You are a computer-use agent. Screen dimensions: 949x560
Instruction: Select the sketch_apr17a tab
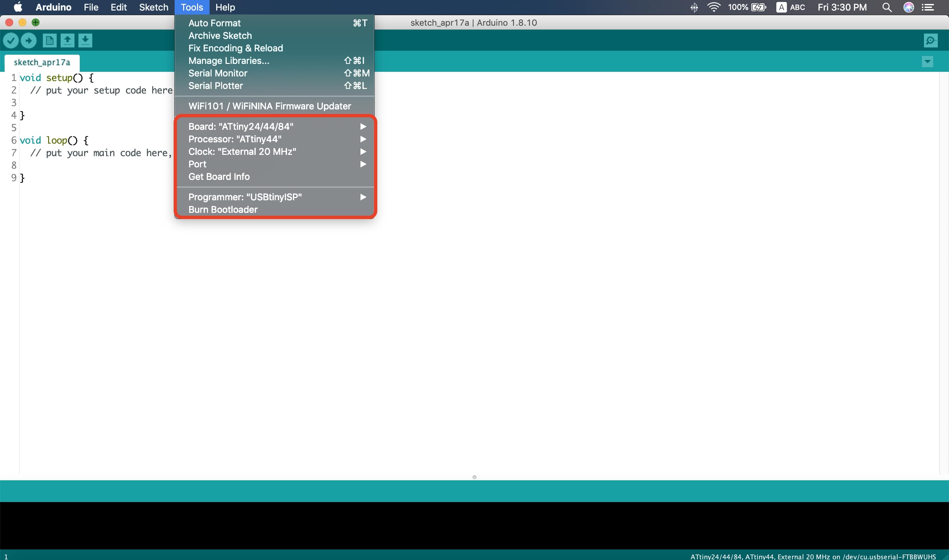point(42,62)
